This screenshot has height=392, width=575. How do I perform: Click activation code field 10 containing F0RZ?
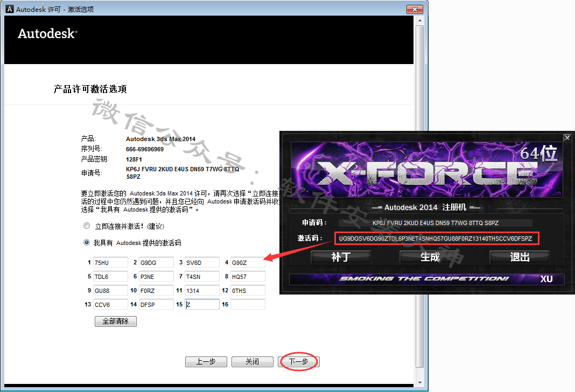[x=156, y=290]
